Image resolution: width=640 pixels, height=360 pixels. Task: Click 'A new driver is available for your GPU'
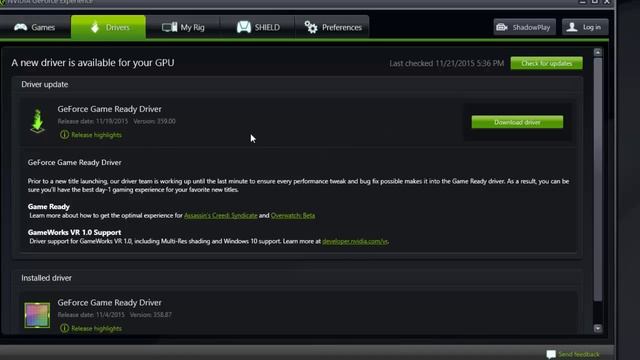point(93,63)
